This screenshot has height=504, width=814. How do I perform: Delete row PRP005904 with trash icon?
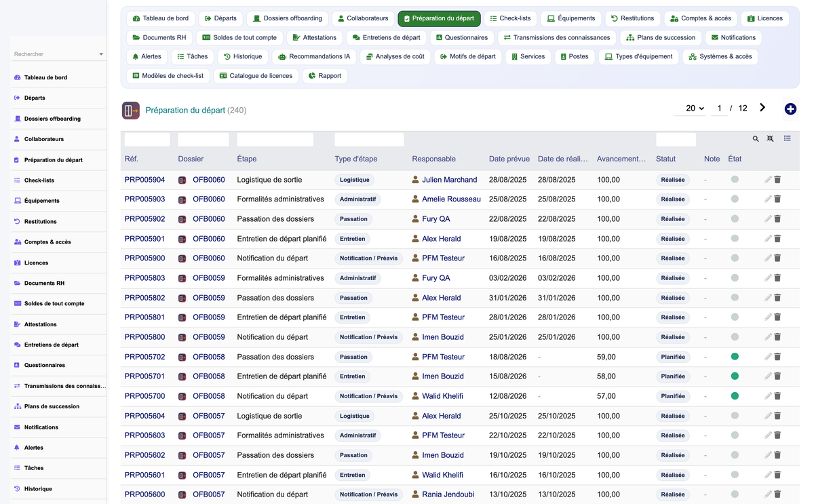(x=777, y=180)
